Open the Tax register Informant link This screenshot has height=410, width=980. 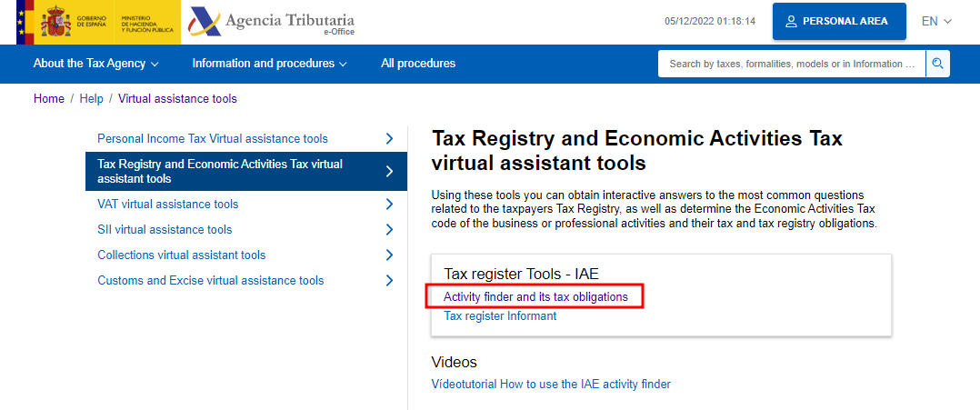[x=500, y=316]
